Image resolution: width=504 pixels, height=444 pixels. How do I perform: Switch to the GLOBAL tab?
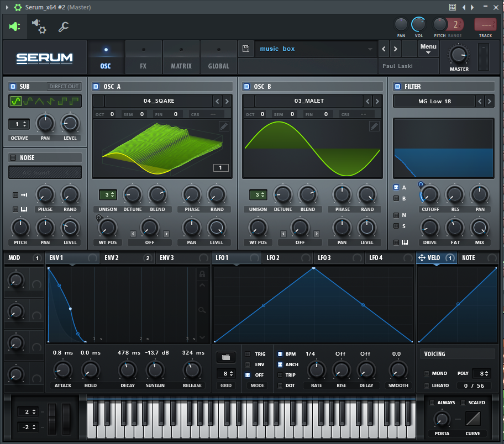coord(219,58)
